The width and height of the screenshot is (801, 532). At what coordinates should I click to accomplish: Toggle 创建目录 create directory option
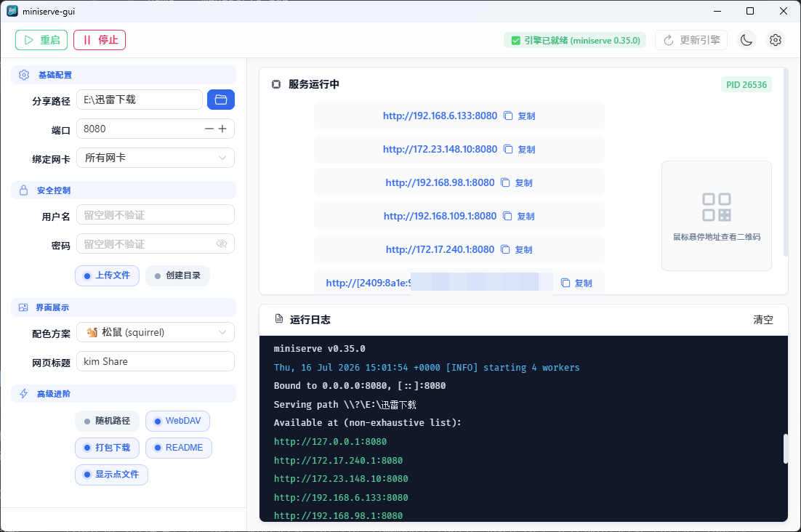point(178,275)
